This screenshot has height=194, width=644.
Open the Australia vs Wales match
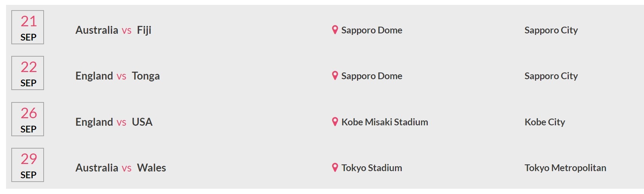(121, 168)
